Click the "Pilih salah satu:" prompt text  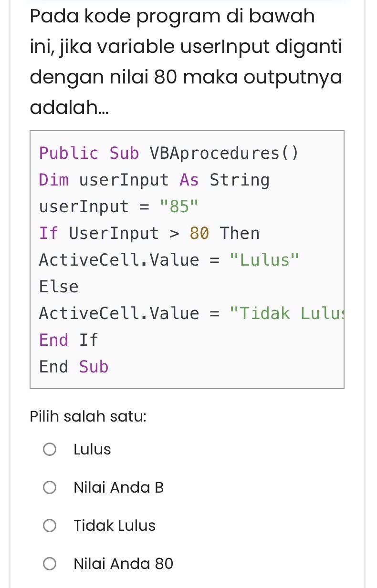pos(88,416)
